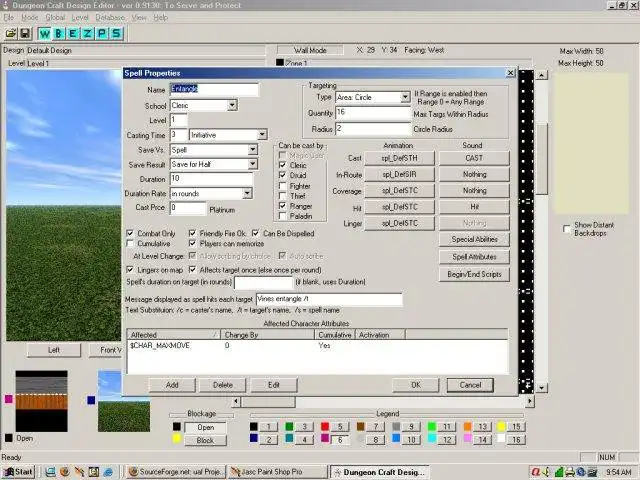Screen dimensions: 640x480
Task: Switch to Jasc Paint Shop Pro taskbar item
Action: coord(277,472)
